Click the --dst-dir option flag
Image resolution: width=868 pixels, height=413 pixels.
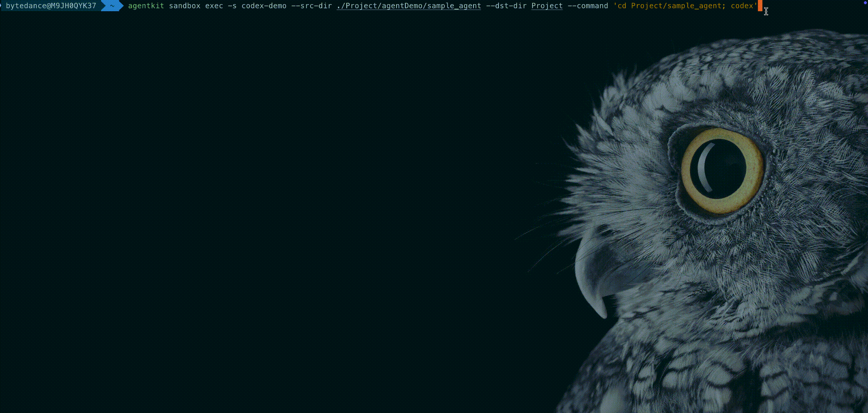[506, 6]
